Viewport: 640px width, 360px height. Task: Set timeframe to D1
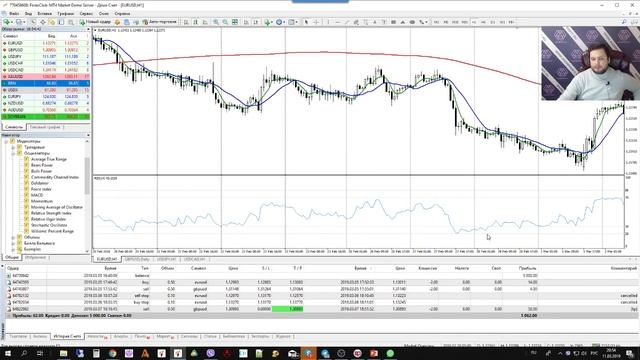tap(493, 22)
